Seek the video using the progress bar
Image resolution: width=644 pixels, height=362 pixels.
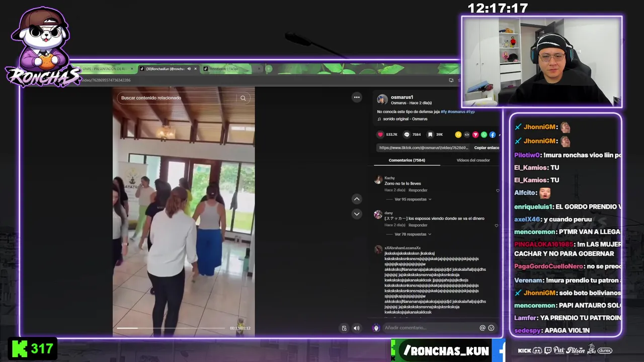pyautogui.click(x=171, y=328)
